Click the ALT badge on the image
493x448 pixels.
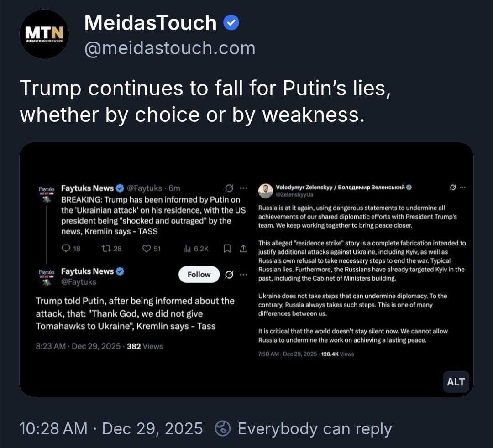(x=456, y=382)
